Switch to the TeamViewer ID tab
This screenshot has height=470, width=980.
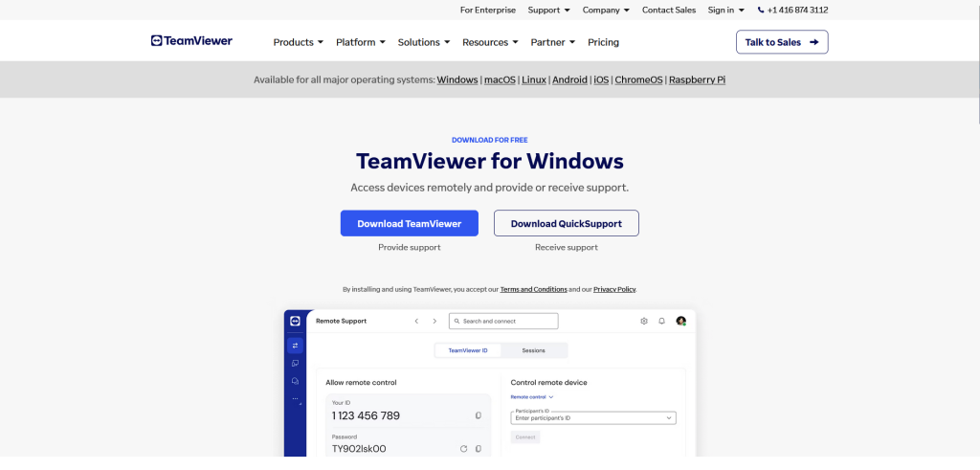pyautogui.click(x=468, y=350)
